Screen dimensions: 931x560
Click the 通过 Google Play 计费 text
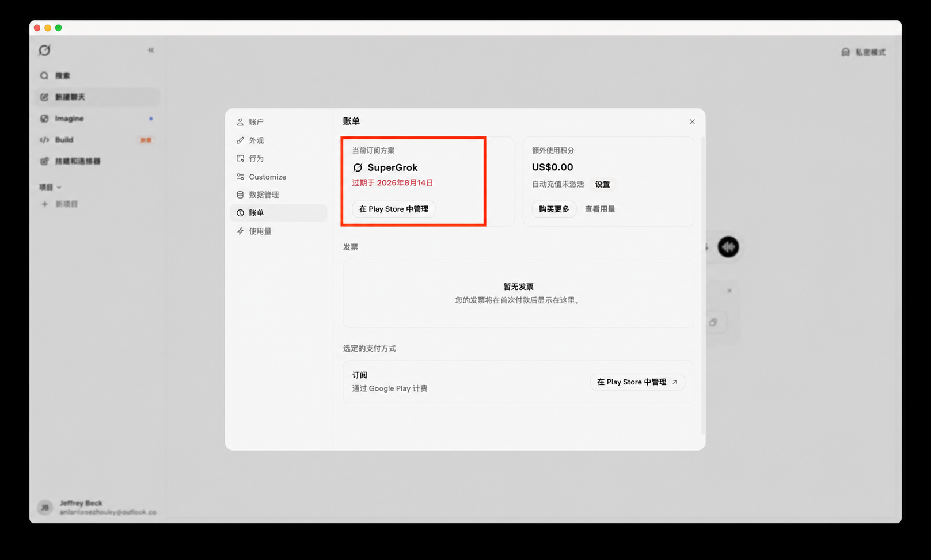click(x=390, y=388)
